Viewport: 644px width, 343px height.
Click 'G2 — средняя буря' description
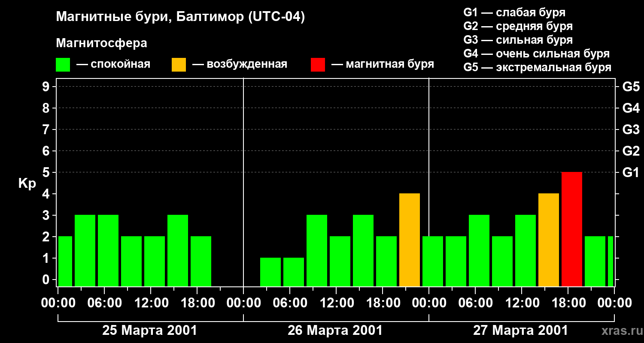[518, 26]
